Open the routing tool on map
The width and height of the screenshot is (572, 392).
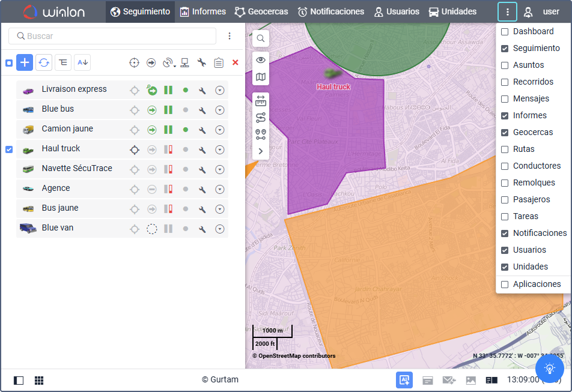point(261,118)
